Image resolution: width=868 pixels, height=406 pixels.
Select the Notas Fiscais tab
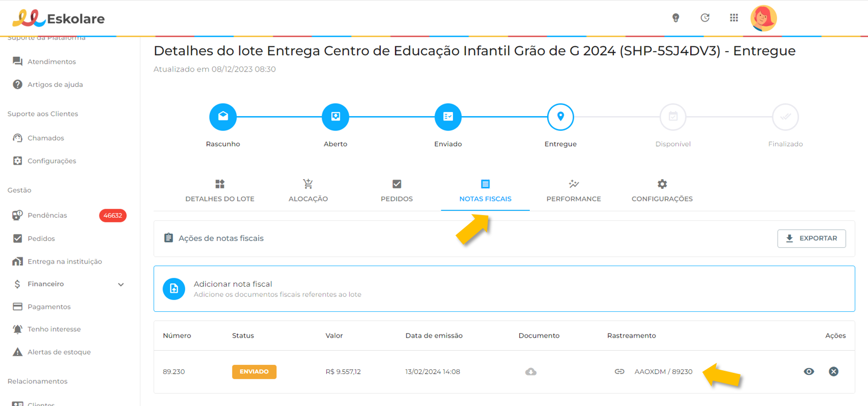[x=485, y=191]
